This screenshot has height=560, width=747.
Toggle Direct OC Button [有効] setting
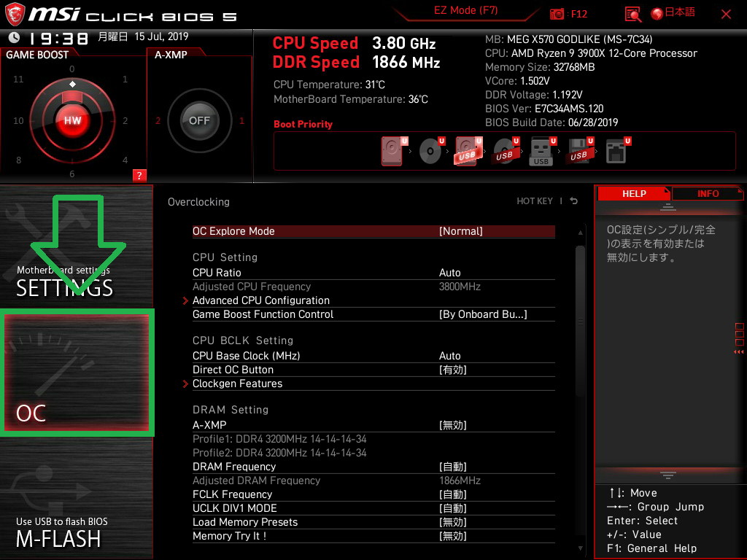(x=373, y=370)
